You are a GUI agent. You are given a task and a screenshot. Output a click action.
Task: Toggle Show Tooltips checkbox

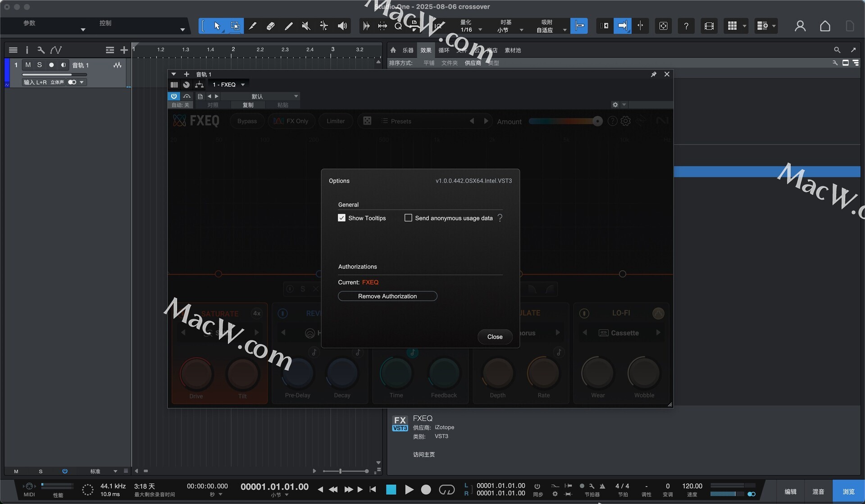pos(341,218)
